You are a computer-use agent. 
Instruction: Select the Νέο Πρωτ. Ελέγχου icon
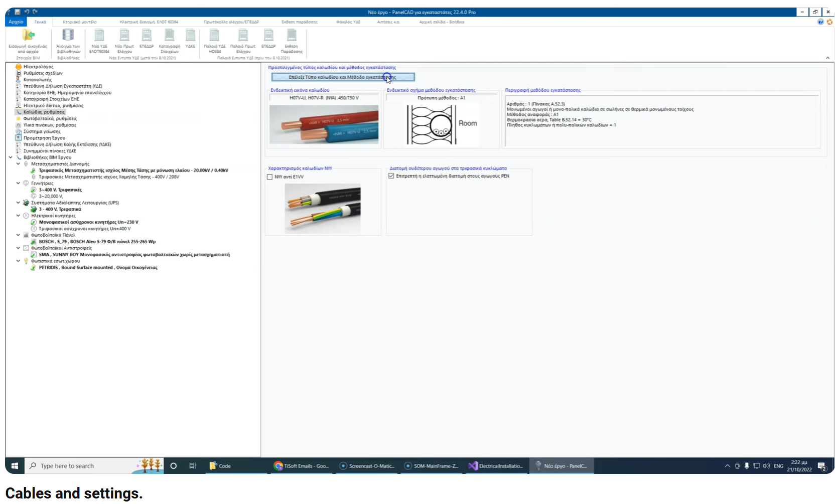tap(123, 41)
